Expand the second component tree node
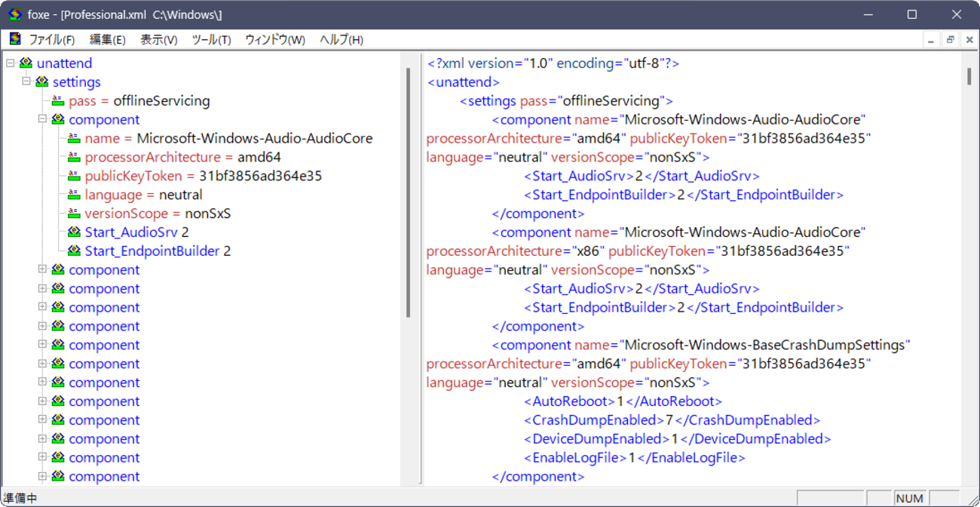The height and width of the screenshot is (507, 980). (x=41, y=269)
